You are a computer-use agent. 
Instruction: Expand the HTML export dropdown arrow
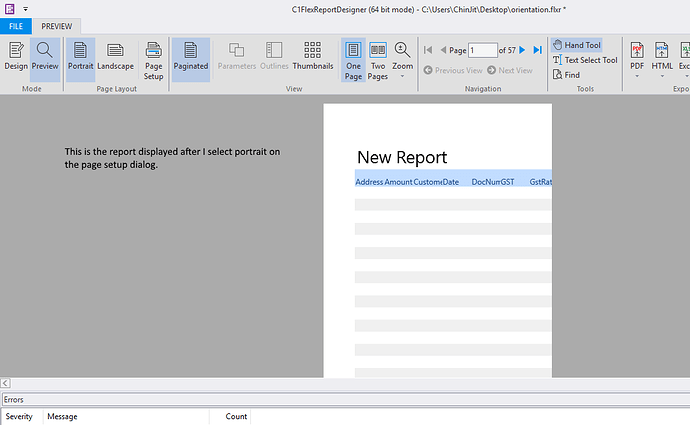coord(662,77)
